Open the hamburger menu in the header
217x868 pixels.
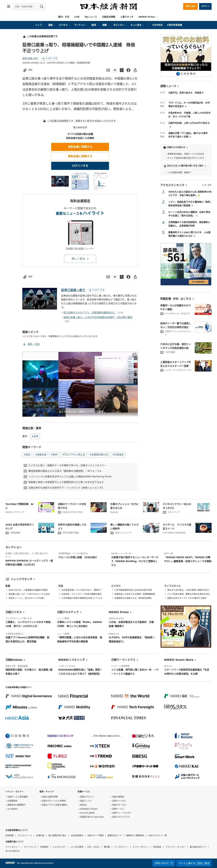pos(8,6)
